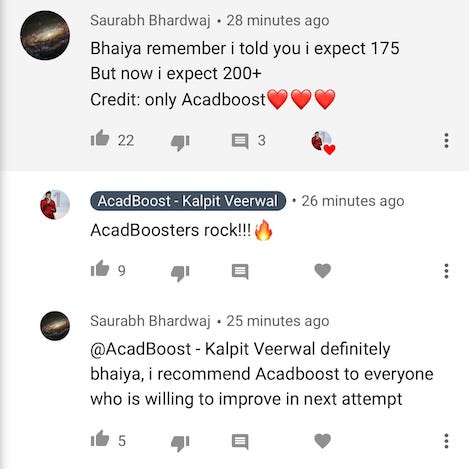Dislike the reply recommending Acadboost
Image resolution: width=469 pixels, height=469 pixels.
180,443
